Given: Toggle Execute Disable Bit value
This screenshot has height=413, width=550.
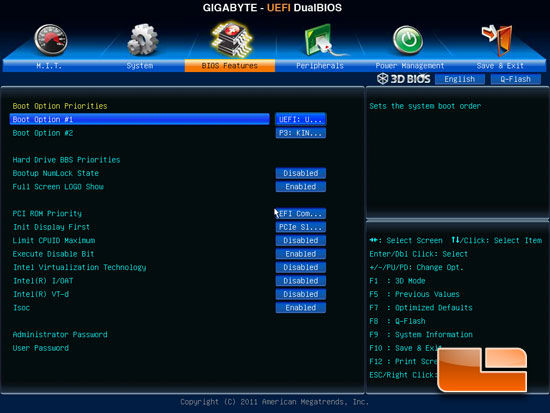Looking at the screenshot, I should coord(301,254).
